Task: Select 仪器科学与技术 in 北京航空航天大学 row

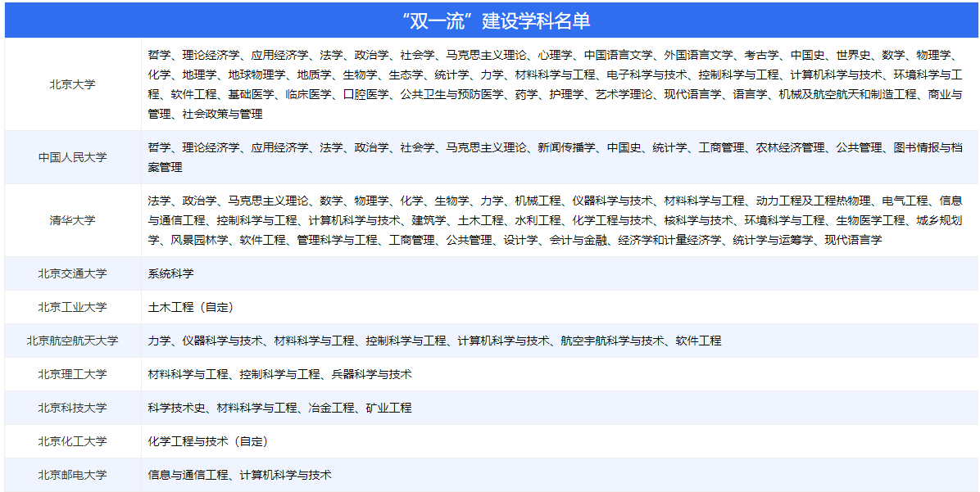Action: [x=223, y=341]
